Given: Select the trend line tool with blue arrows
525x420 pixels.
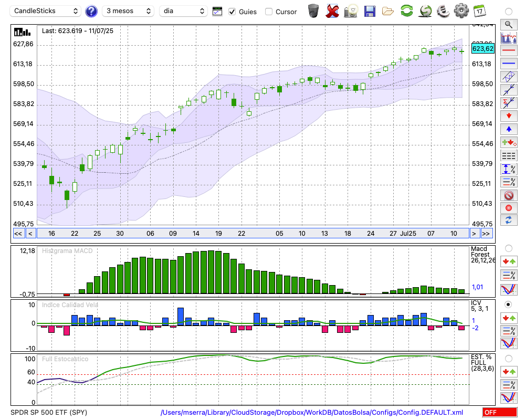Looking at the screenshot, I should tap(509, 90).
